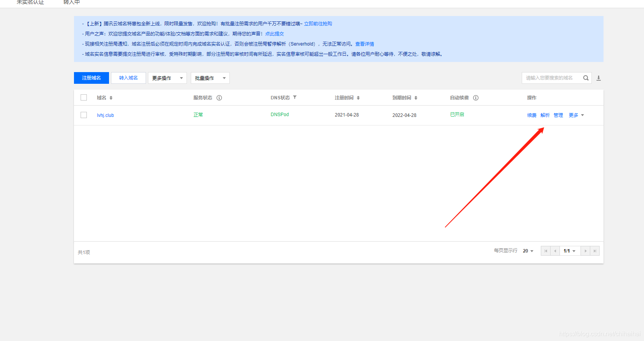Click the download export list icon

[599, 78]
